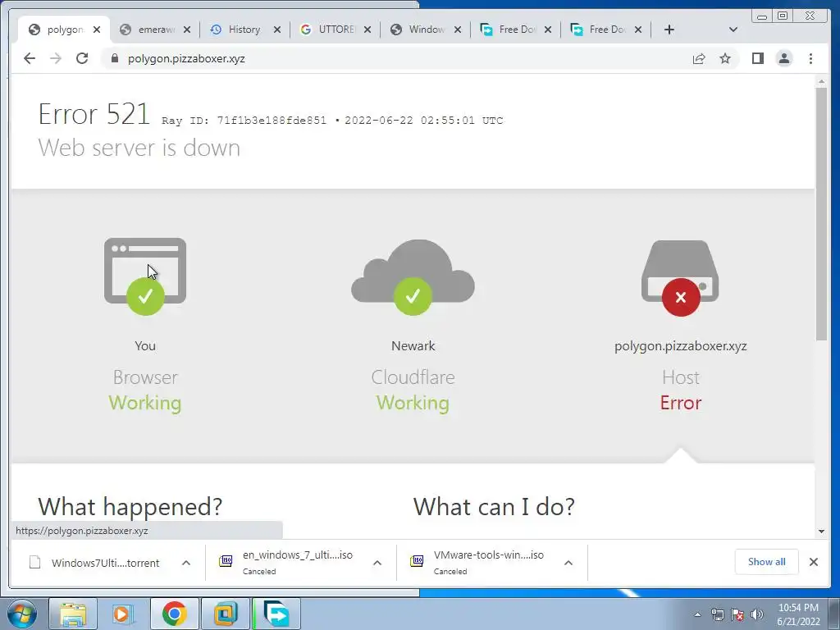Reload the polygon.pizzaboxer.xyz page
The image size is (840, 630).
[82, 58]
